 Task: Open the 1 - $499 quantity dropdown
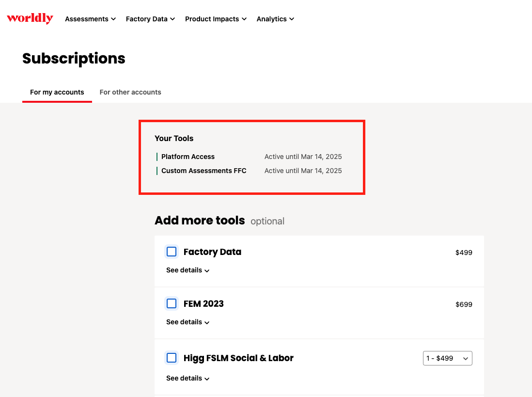click(x=448, y=358)
